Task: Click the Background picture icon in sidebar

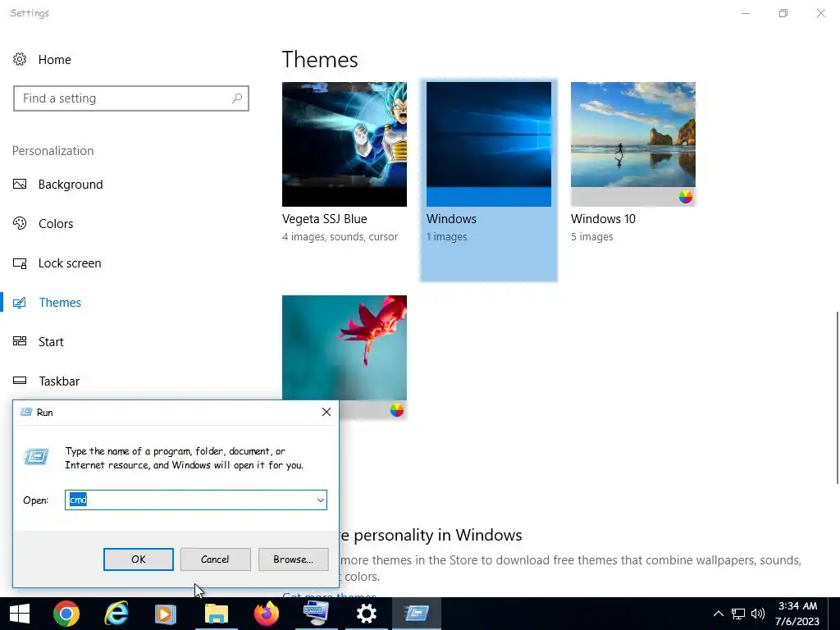Action: click(20, 185)
